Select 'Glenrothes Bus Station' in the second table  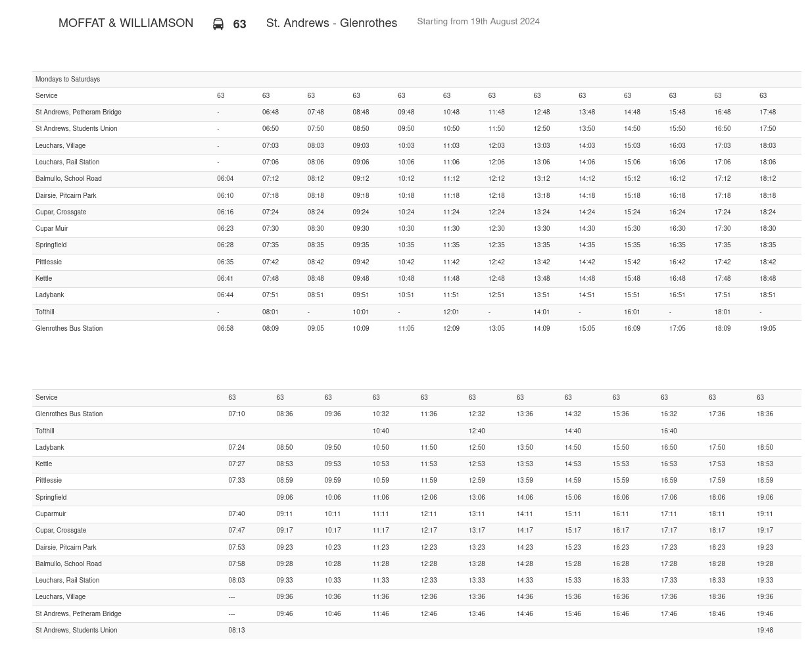[x=69, y=414]
